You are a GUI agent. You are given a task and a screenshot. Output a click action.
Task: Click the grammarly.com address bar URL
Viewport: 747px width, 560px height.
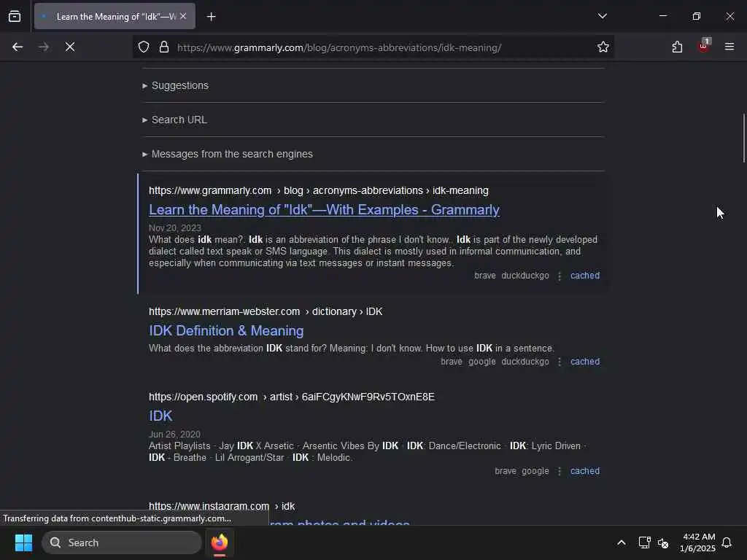338,47
